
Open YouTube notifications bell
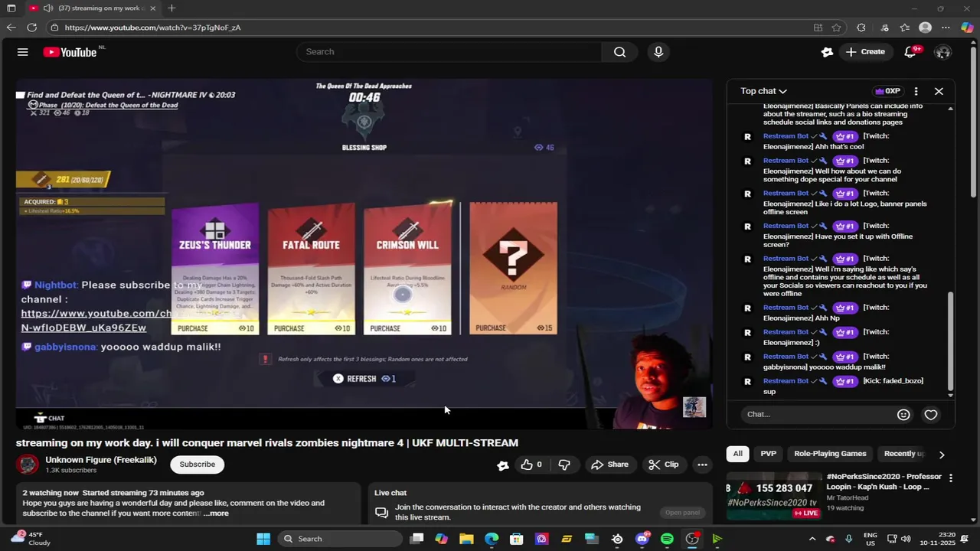coord(910,52)
